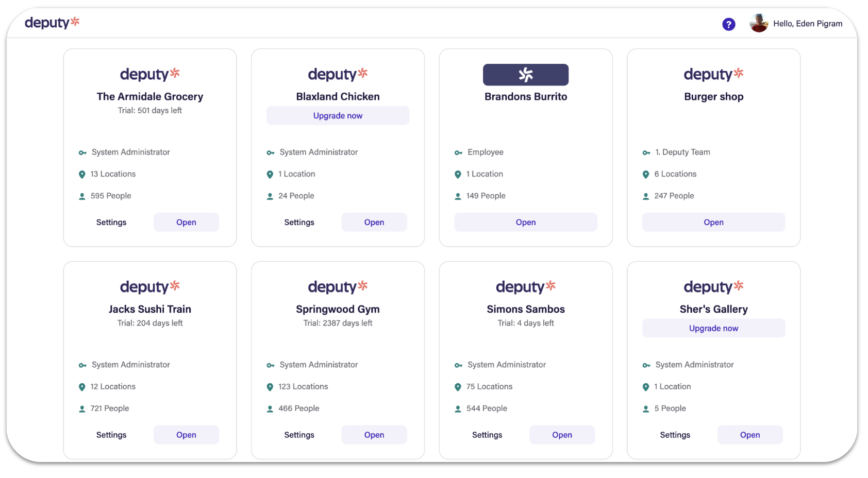This screenshot has height=478, width=868.
Task: Click the Armidale Grocery Deputy logo
Action: 150,74
